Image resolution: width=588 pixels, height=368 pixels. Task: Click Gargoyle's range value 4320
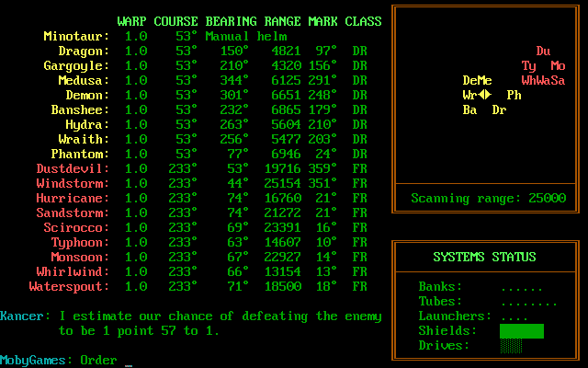point(286,66)
